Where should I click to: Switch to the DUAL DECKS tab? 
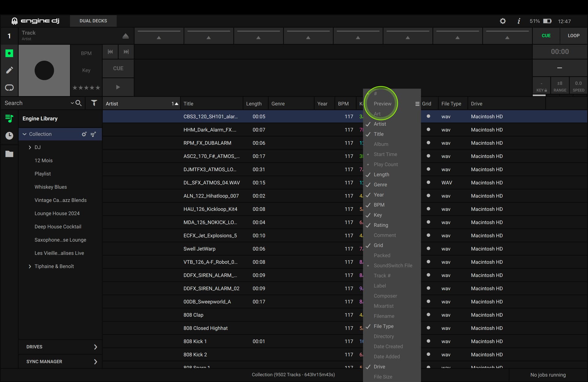tap(93, 21)
